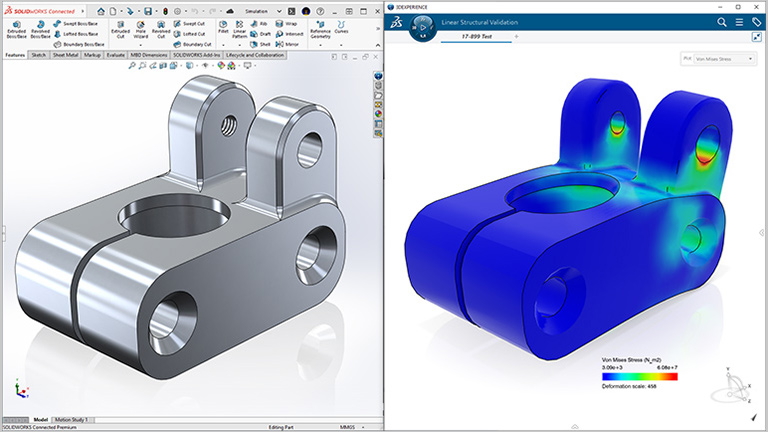Image resolution: width=768 pixels, height=432 pixels.
Task: Click the tag icon in top bar
Action: (757, 21)
